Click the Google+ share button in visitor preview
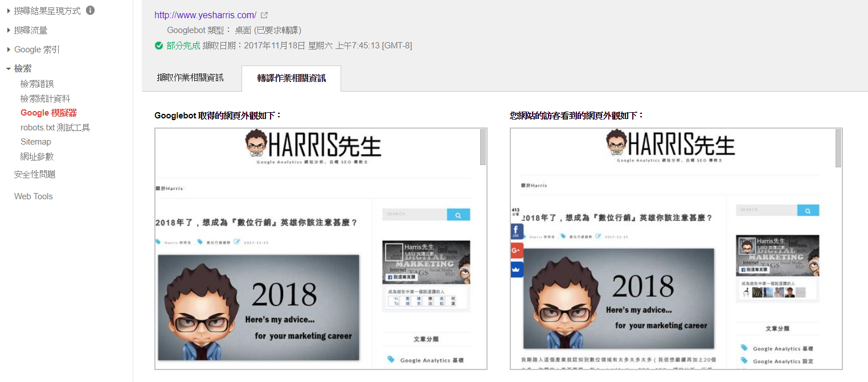The width and height of the screenshot is (868, 382). (517, 250)
